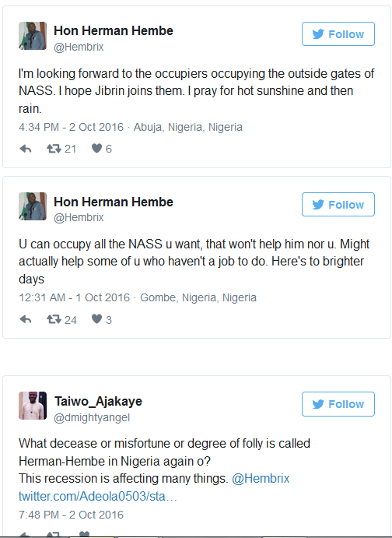Retweet the tweet with 24 retweets
Screen dimensions: 392x538
(x=54, y=319)
